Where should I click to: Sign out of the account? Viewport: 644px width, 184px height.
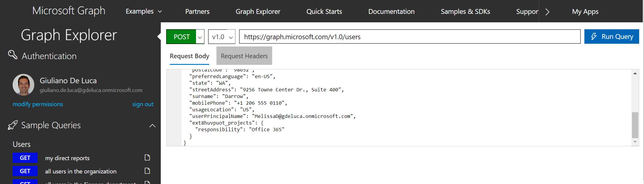point(143,104)
